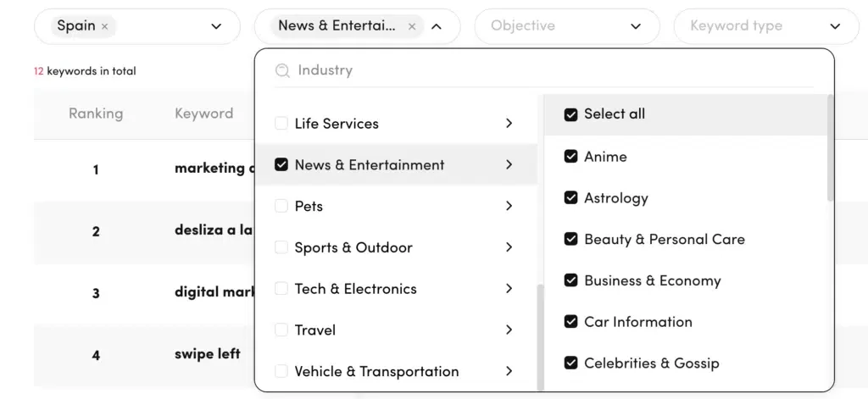
Task: Click the Ranking column header
Action: click(x=96, y=114)
